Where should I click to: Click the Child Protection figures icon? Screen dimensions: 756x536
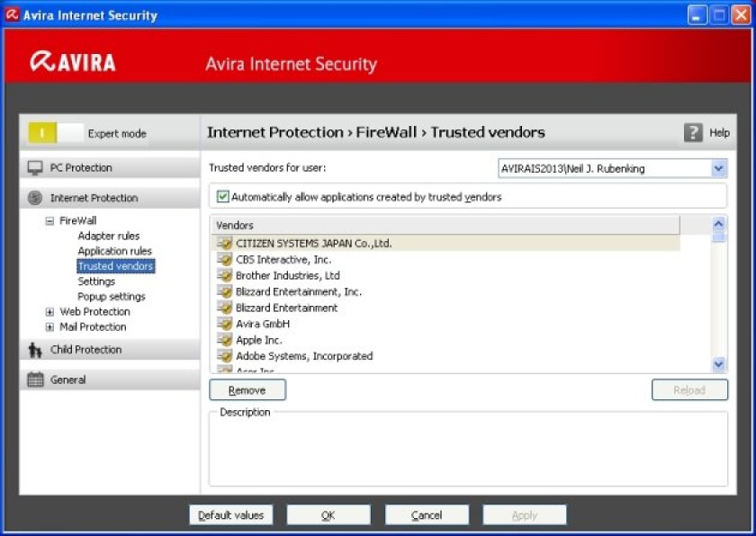point(35,350)
